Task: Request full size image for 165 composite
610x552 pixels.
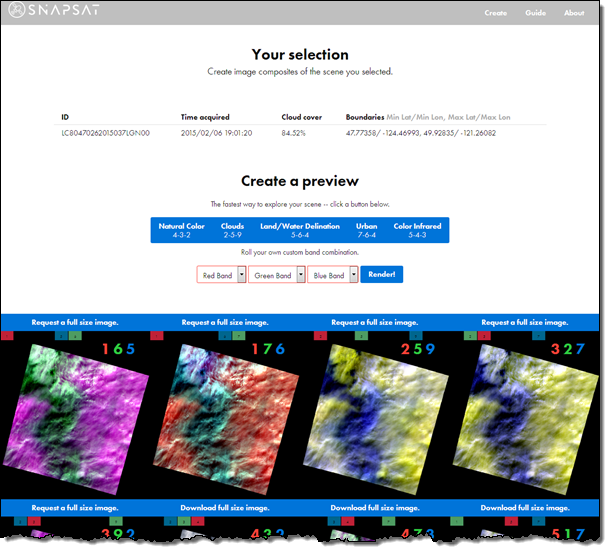Action: tap(75, 322)
